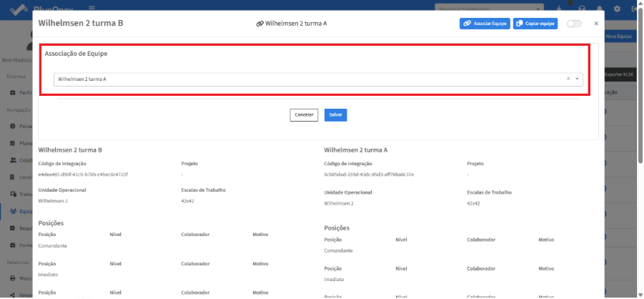Screen dimensions: 644x299
Task: Open Fornecedores item in the sidebar
Action: [x=20, y=245]
